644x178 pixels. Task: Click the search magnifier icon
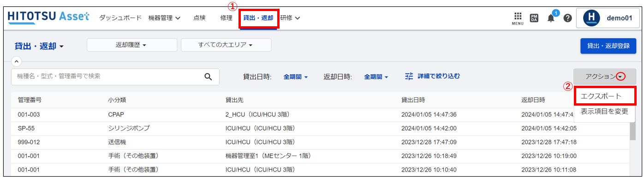coord(209,77)
